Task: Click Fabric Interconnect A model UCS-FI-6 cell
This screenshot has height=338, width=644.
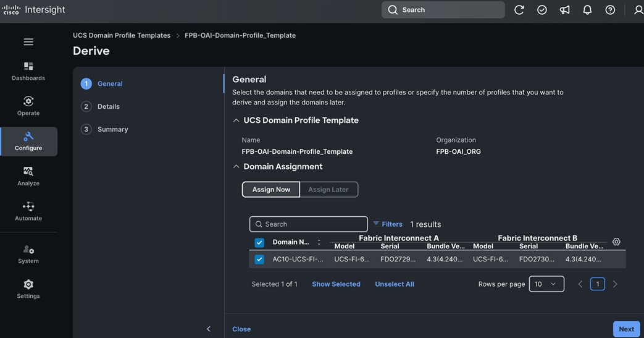Action: [352, 260]
